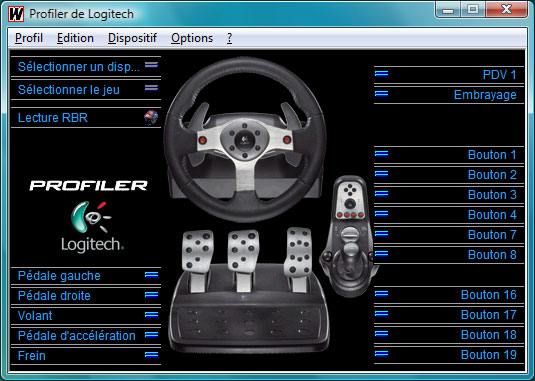Open the Bouton 1 assignment icon
The height and width of the screenshot is (381, 535).
point(381,153)
